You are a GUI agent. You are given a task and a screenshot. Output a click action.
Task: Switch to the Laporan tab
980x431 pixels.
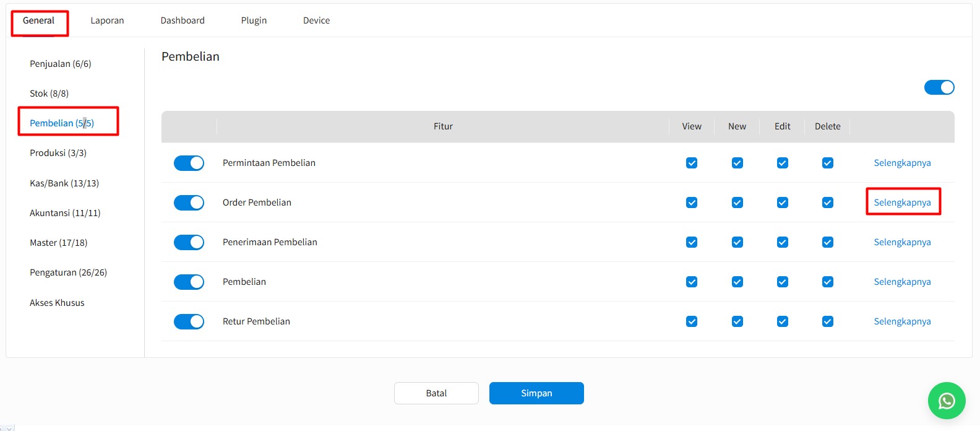(x=107, y=20)
